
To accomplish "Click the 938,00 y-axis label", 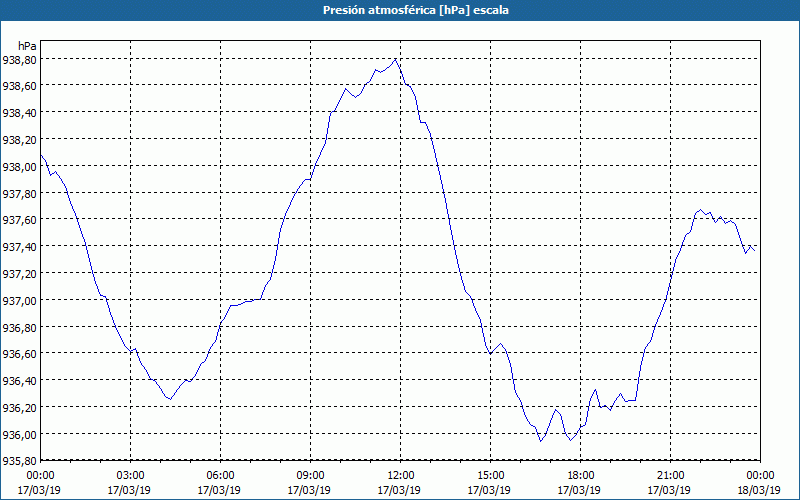I will 19,167.
